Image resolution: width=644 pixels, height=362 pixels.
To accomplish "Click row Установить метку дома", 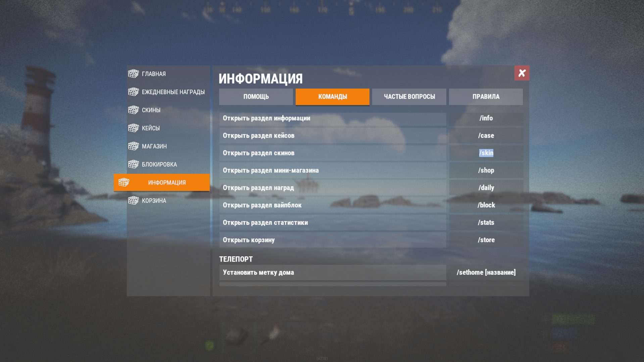I will point(333,272).
